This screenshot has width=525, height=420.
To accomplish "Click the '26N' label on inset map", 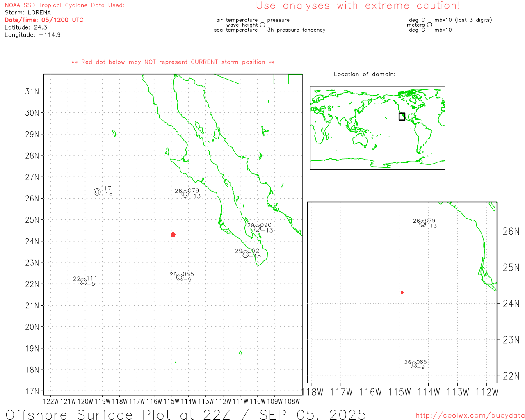I will coord(511,231).
